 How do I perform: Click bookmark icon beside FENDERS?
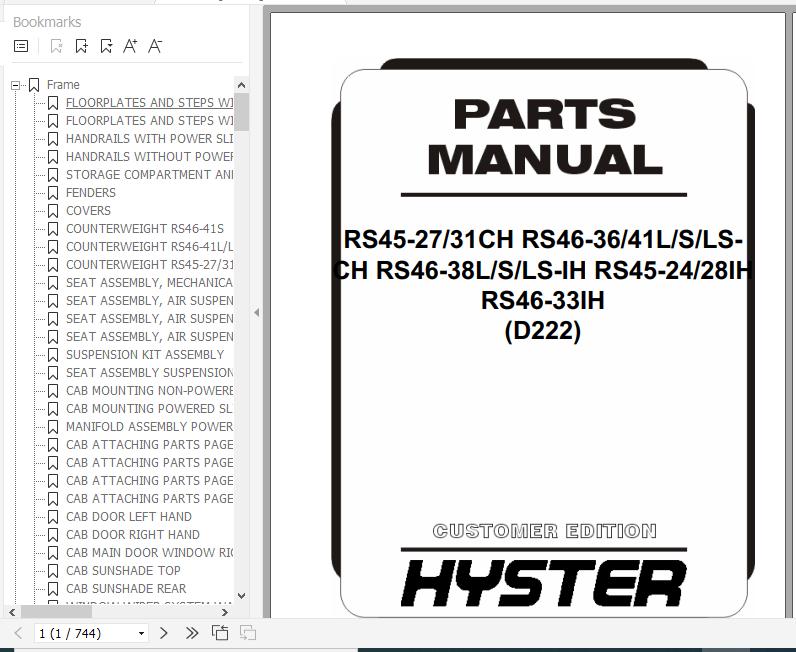(53, 193)
